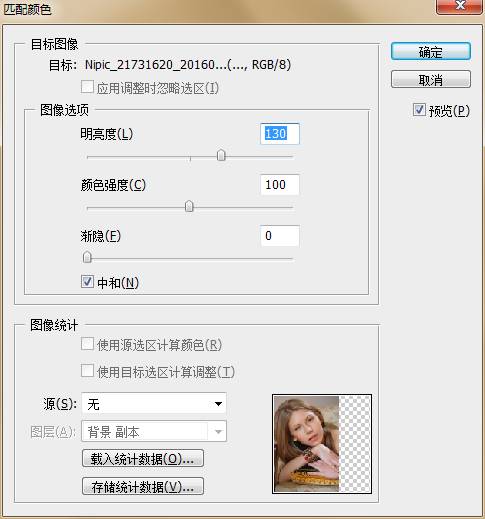Click the 颜色强度 value field showing 100
The height and width of the screenshot is (519, 485).
click(280, 185)
